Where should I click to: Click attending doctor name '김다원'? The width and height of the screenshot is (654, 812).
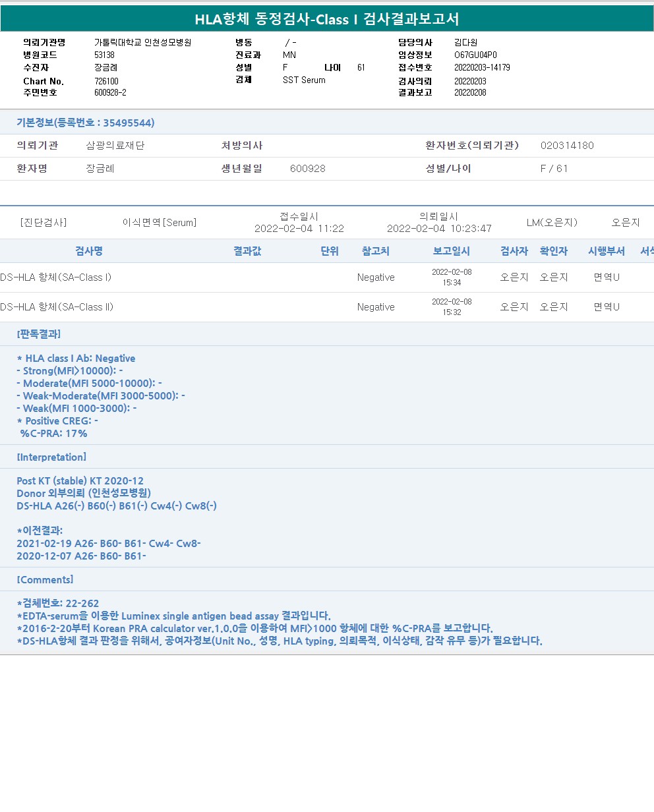[x=465, y=42]
